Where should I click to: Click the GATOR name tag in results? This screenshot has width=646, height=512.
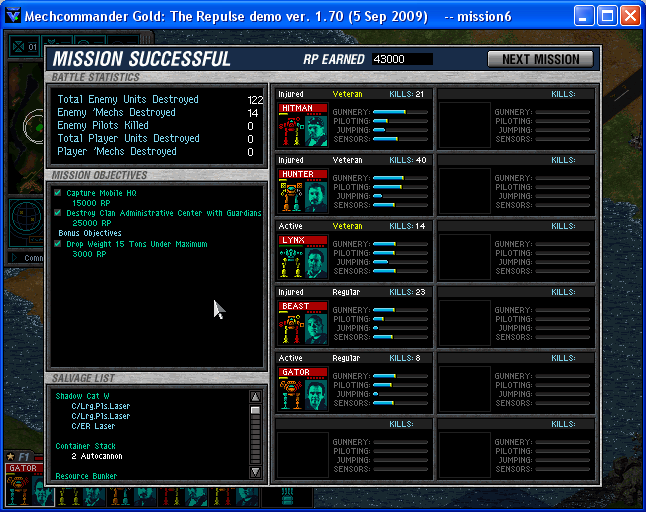pyautogui.click(x=303, y=372)
